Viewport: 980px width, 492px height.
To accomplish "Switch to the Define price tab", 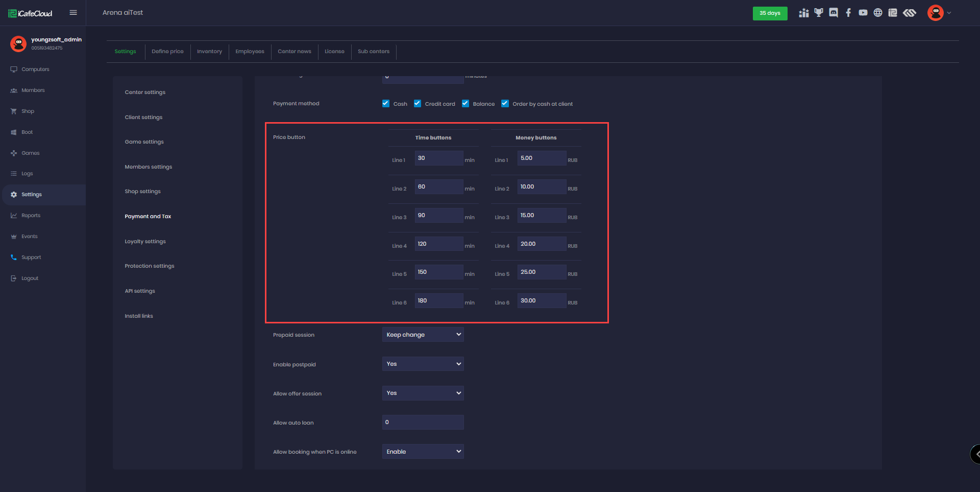I will click(x=167, y=52).
